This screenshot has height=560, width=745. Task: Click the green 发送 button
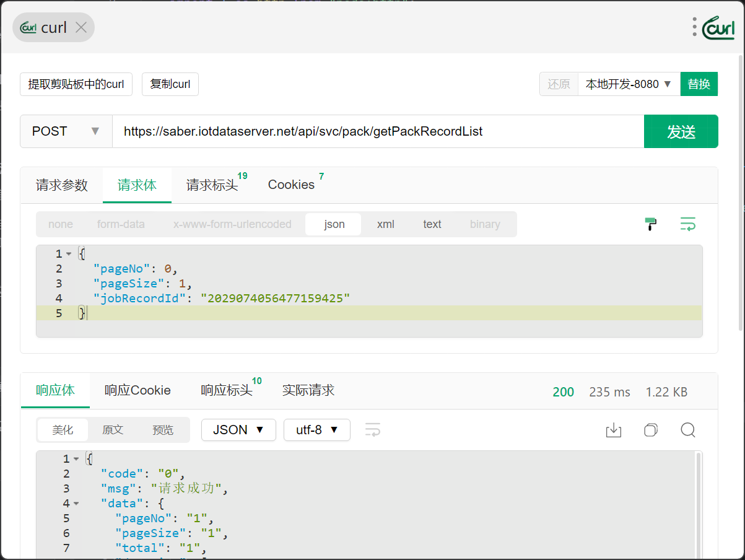tap(681, 131)
